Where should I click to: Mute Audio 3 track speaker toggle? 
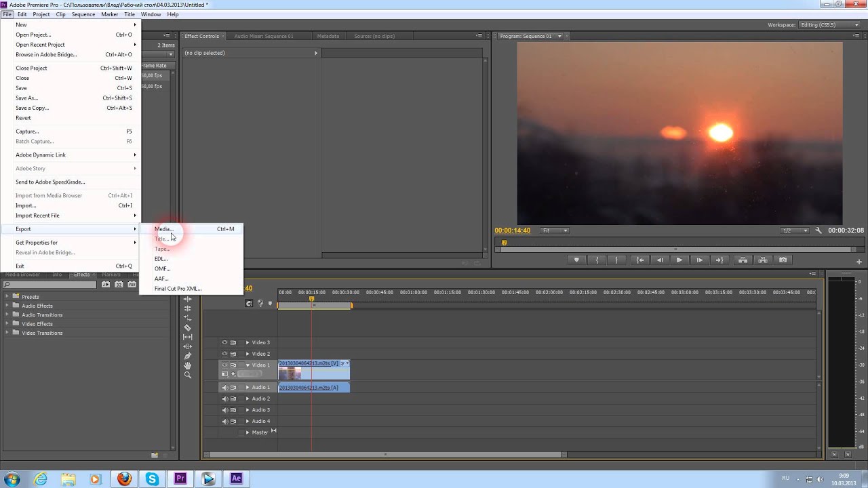(x=224, y=410)
